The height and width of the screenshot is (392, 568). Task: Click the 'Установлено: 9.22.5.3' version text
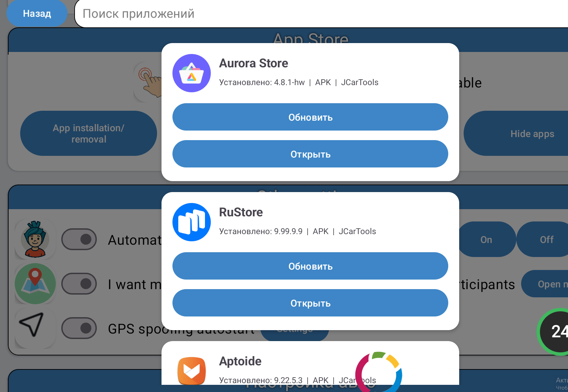point(261,380)
